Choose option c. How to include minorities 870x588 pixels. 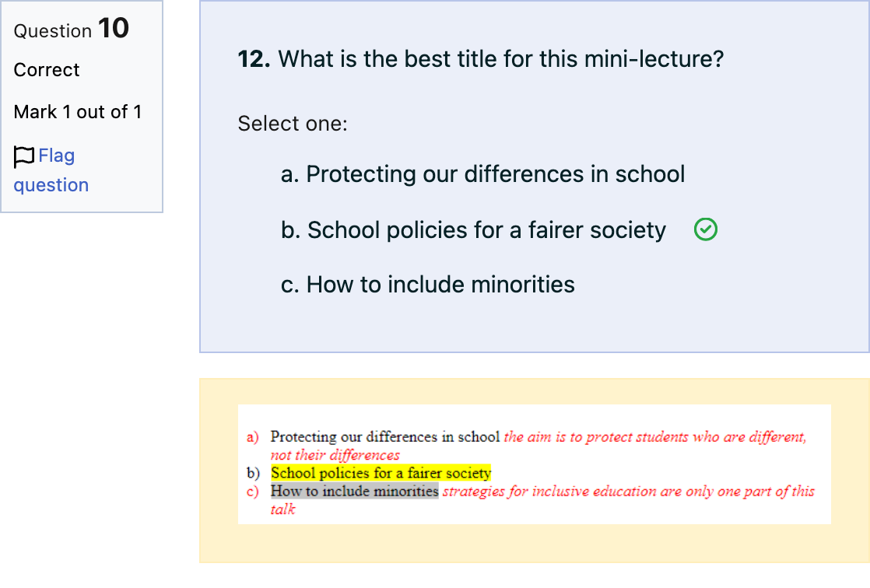428,285
